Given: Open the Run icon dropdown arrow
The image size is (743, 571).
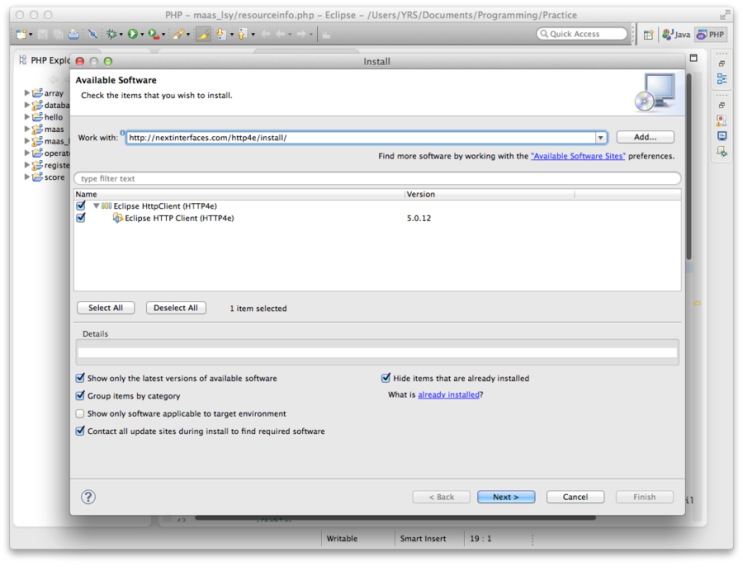Looking at the screenshot, I should (142, 35).
